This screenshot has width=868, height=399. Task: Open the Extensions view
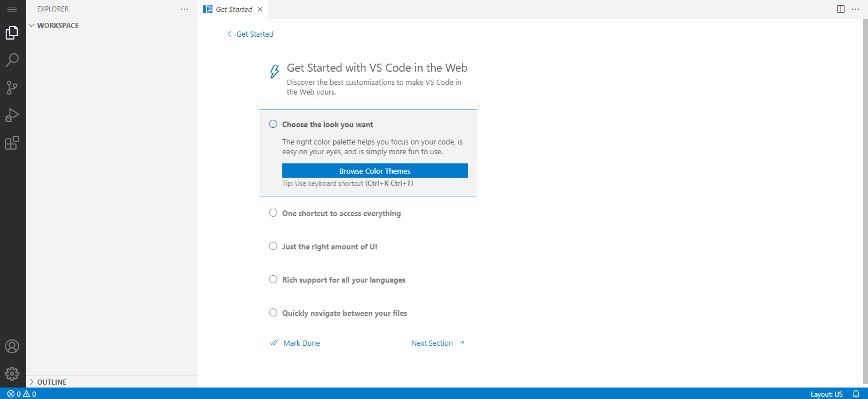[12, 143]
